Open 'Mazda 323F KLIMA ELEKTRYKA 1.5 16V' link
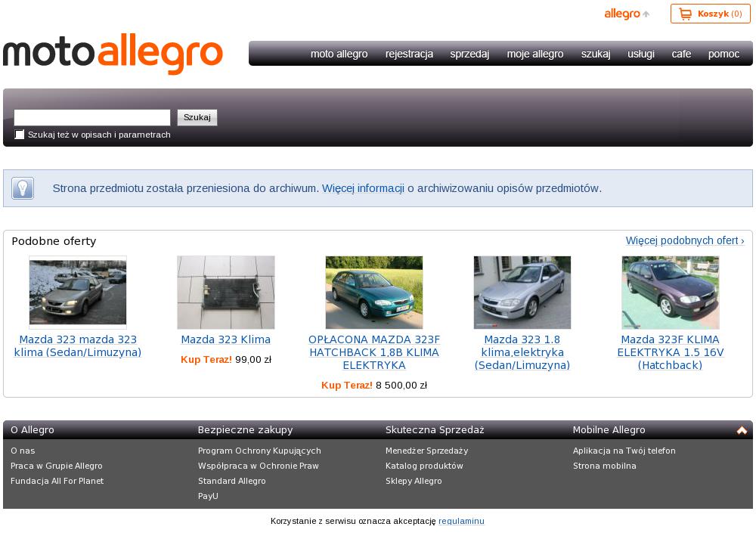Viewport: 756px width, 536px height. [x=670, y=352]
